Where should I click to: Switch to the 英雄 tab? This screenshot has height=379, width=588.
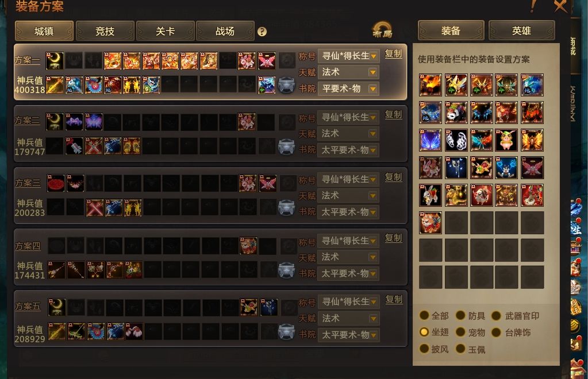[522, 30]
